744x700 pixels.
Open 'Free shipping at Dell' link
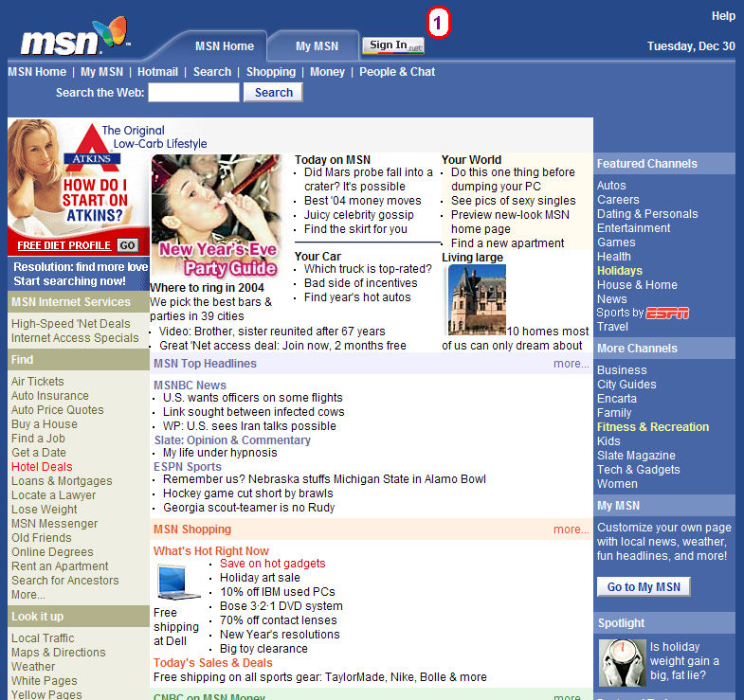click(176, 627)
